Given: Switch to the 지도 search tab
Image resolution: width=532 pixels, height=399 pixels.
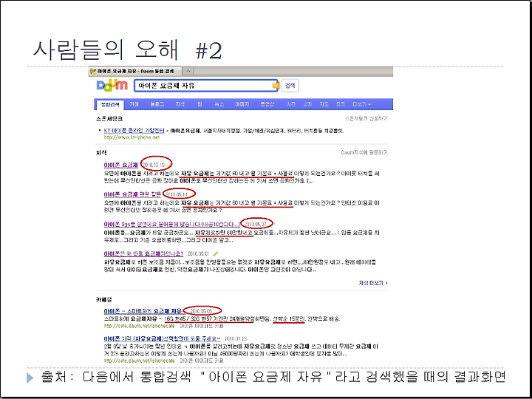Looking at the screenshot, I should (324, 104).
